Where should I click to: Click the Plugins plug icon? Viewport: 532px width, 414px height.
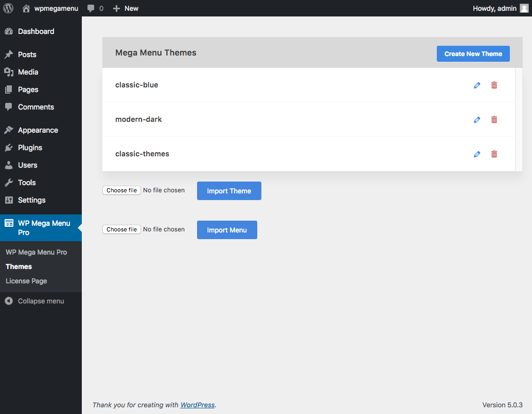[9, 148]
